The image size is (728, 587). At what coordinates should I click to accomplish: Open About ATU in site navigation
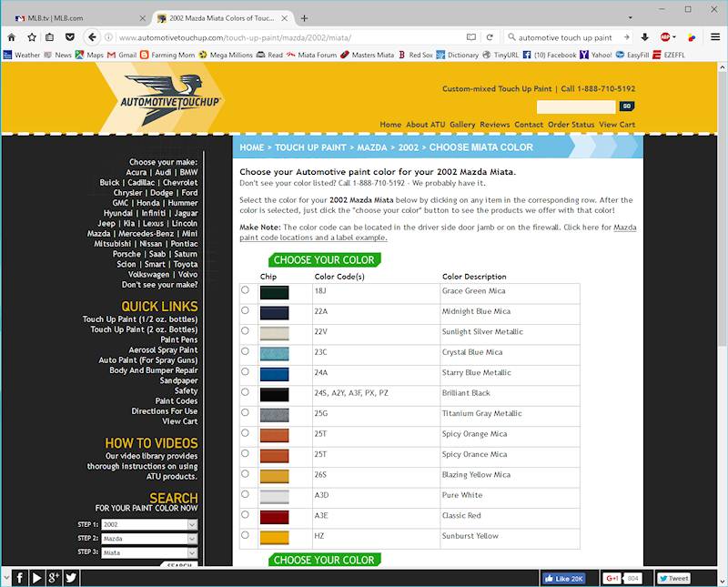click(x=425, y=125)
